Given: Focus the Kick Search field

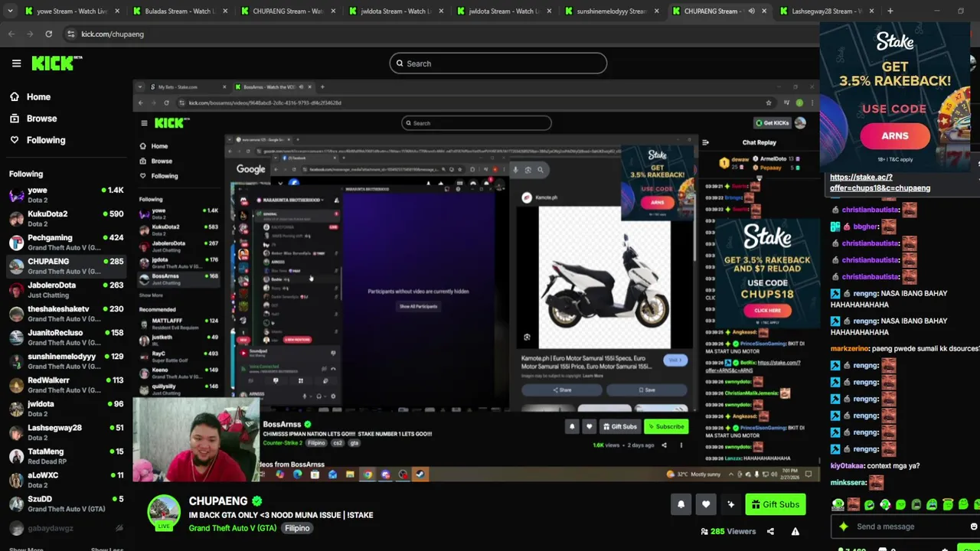Looking at the screenshot, I should tap(498, 64).
